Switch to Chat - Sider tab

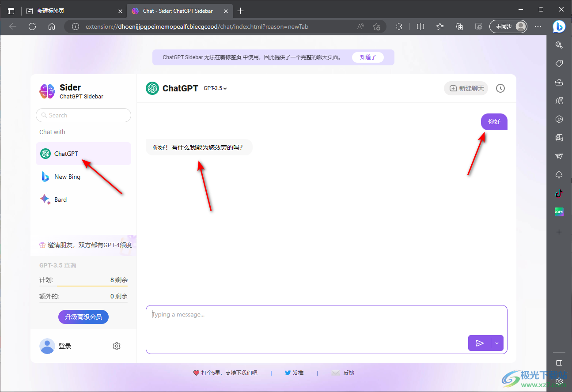[x=179, y=11]
